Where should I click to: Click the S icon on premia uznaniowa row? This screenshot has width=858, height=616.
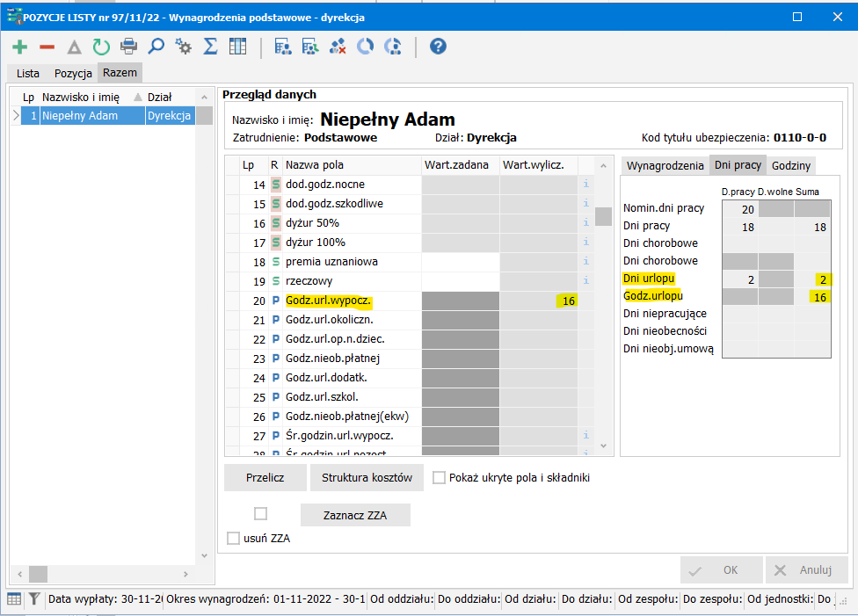276,262
